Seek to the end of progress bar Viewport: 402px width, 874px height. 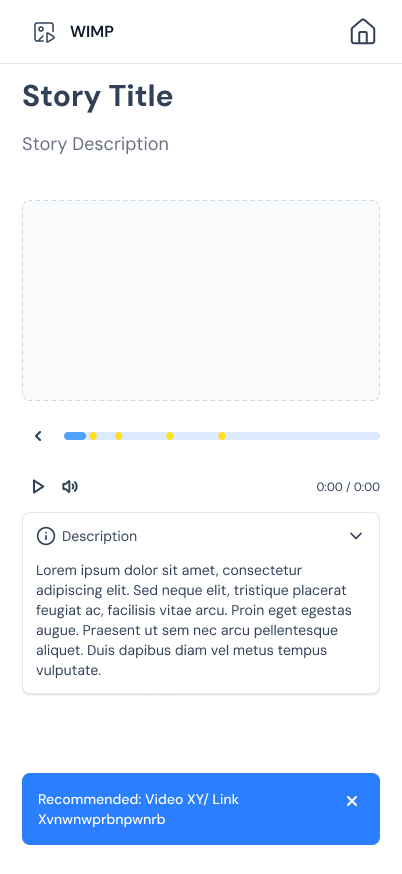pyautogui.click(x=376, y=436)
